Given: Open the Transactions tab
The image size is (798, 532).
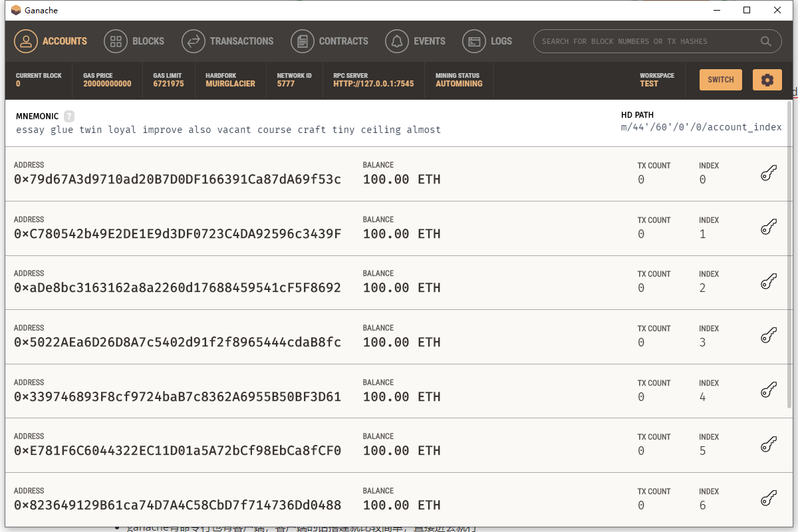Looking at the screenshot, I should (227, 41).
